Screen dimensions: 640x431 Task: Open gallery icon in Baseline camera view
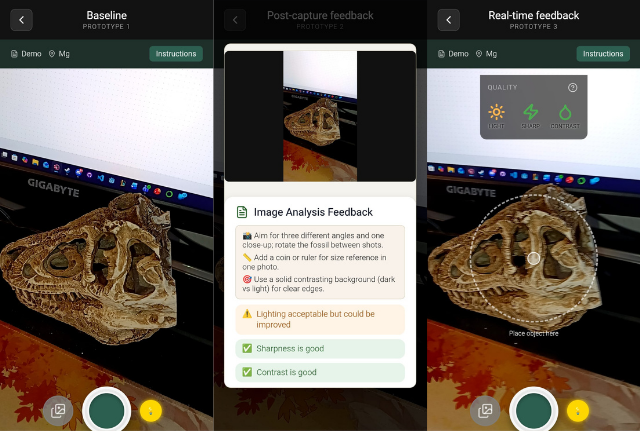58,410
